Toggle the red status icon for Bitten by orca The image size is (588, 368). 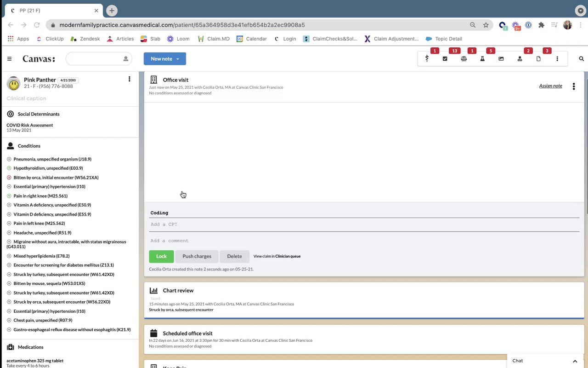click(9, 178)
